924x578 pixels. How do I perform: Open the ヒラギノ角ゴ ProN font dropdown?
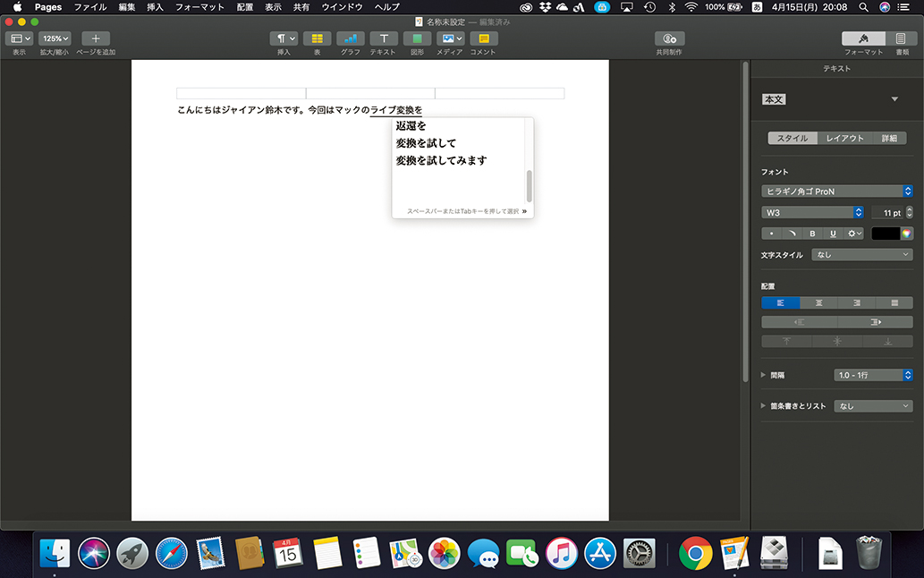(836, 191)
